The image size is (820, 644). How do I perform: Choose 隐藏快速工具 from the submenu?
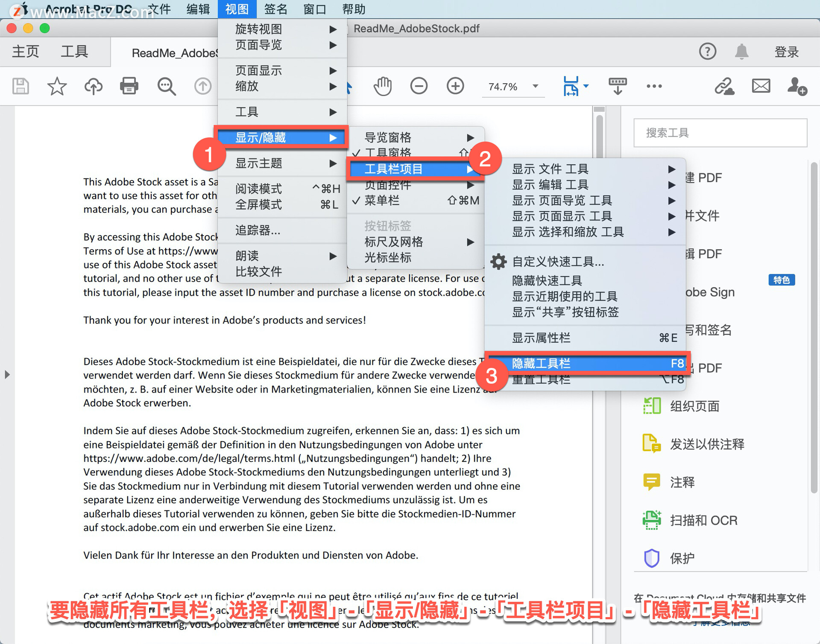tap(585, 280)
